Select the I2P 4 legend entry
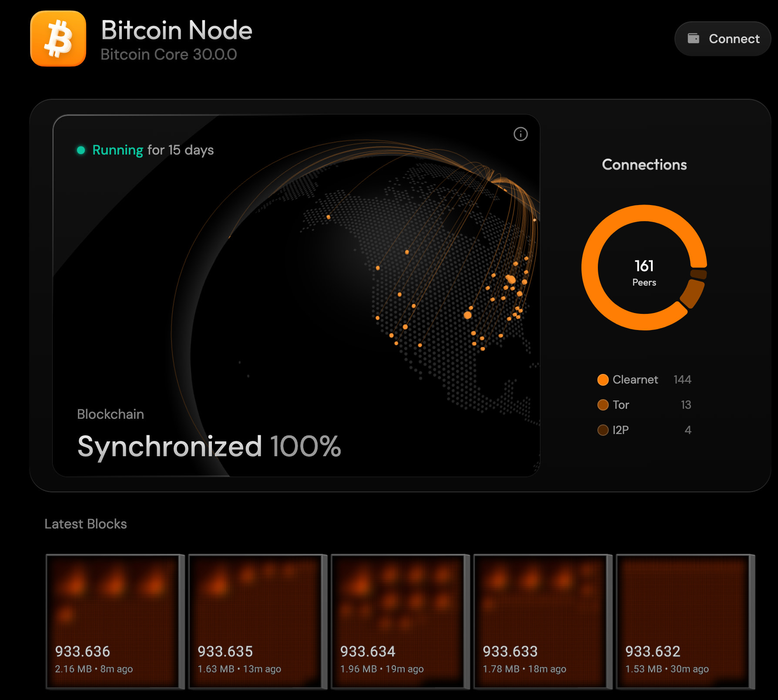The image size is (778, 700). (644, 430)
